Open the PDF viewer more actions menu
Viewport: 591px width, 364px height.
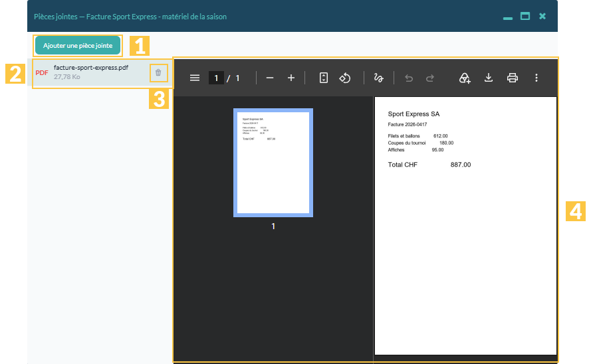[536, 78]
